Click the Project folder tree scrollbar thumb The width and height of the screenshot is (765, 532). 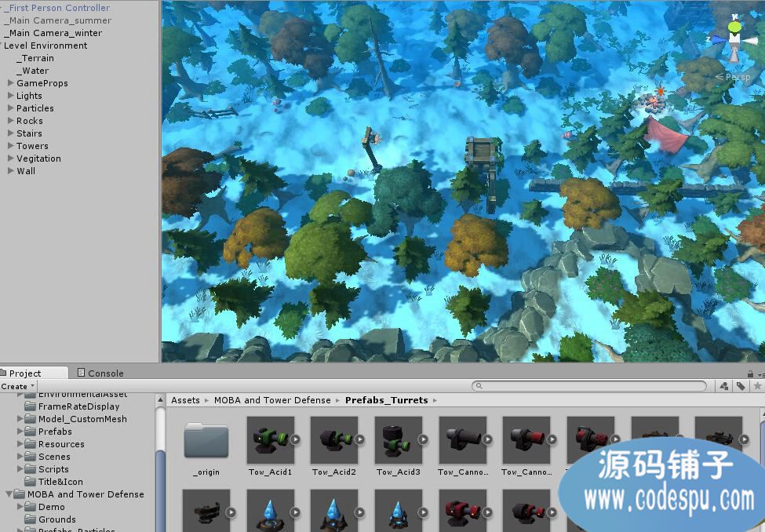pyautogui.click(x=160, y=490)
